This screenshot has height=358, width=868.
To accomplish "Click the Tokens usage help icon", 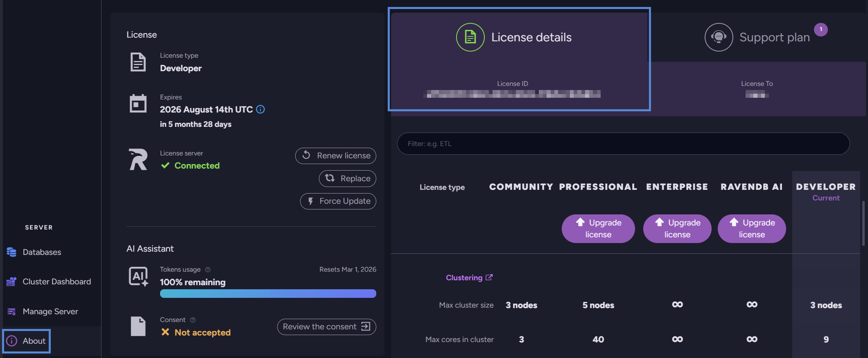I will 208,270.
